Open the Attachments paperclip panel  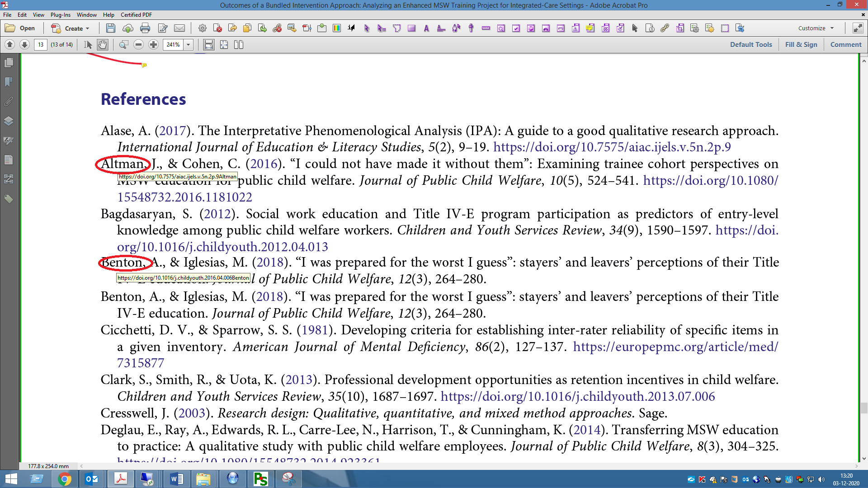pyautogui.click(x=8, y=102)
